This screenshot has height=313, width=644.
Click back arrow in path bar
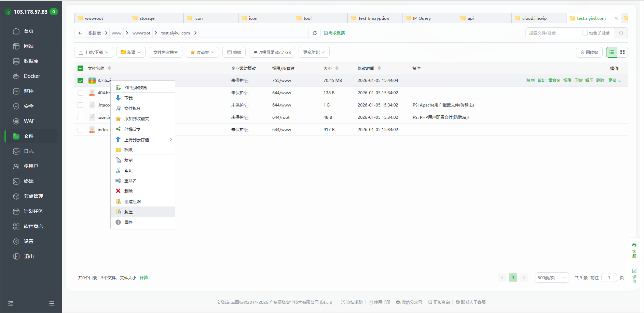click(80, 33)
